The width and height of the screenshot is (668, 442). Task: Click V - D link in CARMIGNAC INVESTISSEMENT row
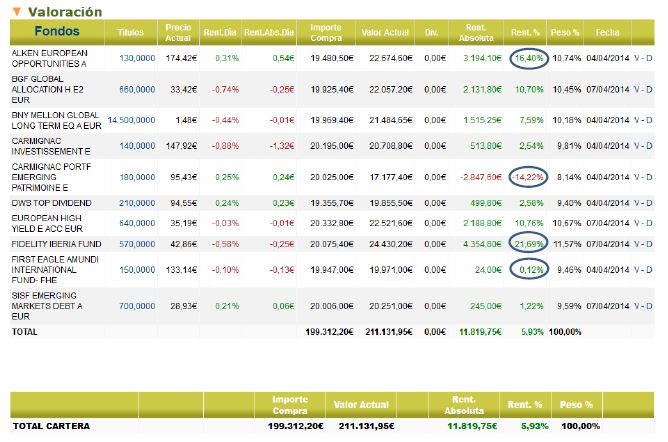tap(643, 146)
